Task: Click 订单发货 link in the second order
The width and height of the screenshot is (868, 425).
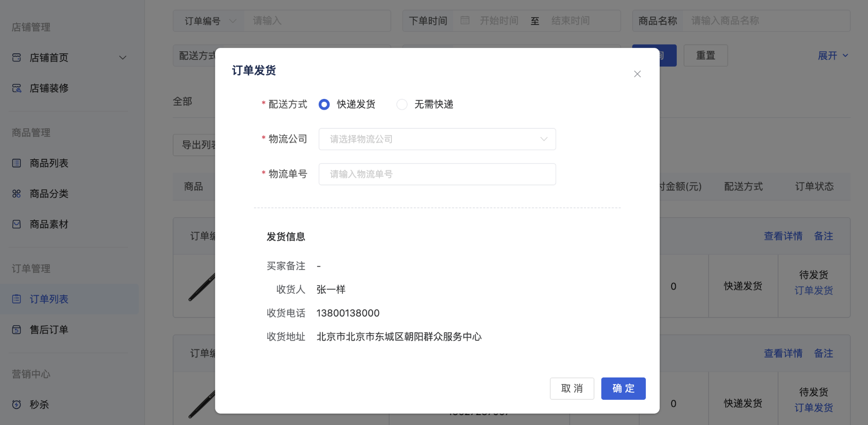Action: pos(814,408)
